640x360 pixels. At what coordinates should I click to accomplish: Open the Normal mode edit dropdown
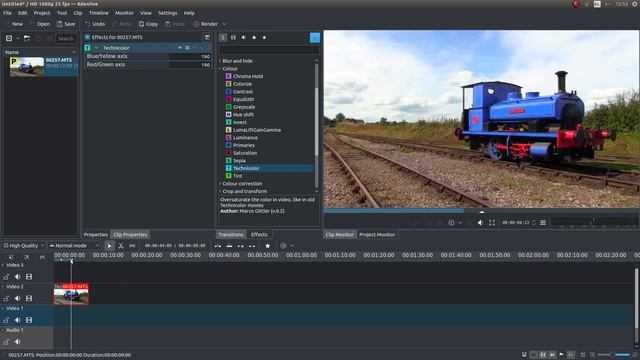pos(74,246)
